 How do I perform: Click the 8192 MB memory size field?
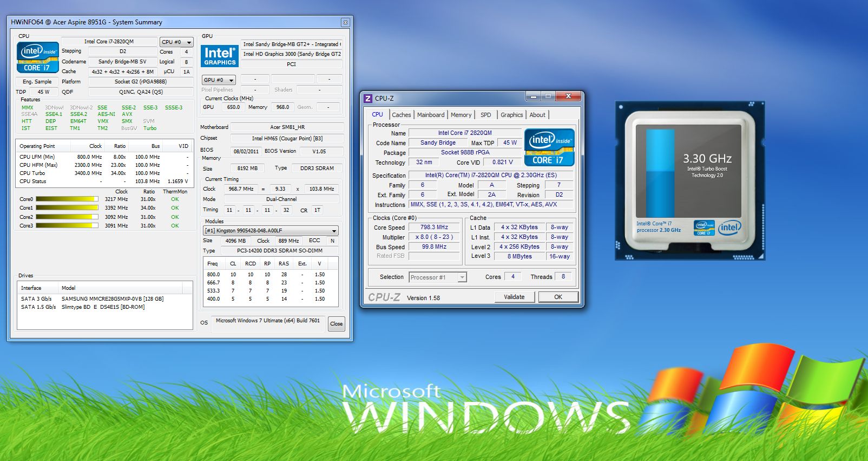click(x=247, y=168)
